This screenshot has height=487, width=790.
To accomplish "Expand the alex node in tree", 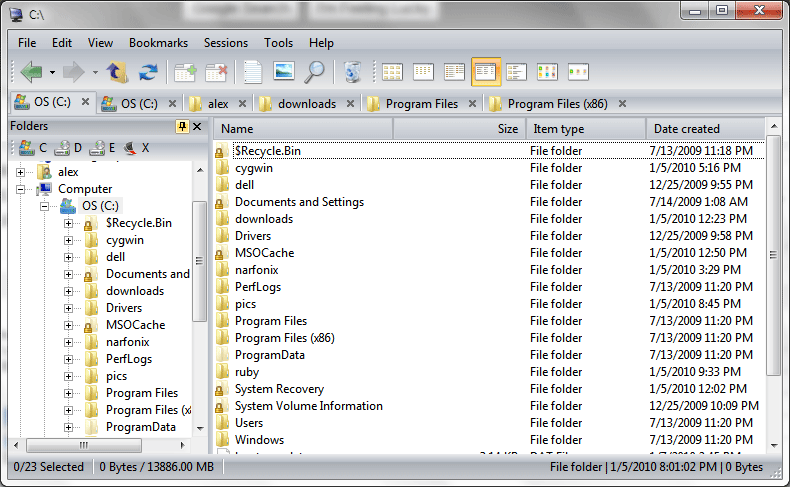I will [x=20, y=172].
